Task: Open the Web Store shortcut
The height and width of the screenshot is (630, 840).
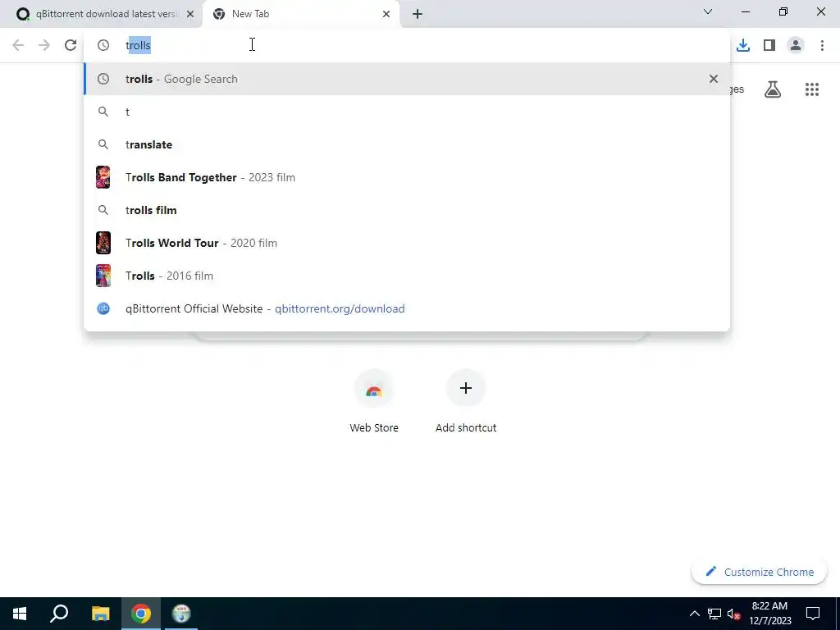Action: (x=374, y=400)
